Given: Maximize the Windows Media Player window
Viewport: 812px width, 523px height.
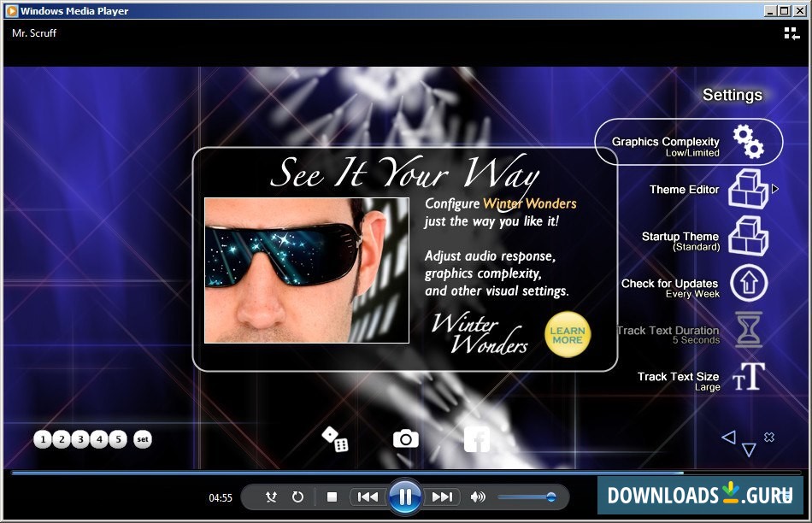Looking at the screenshot, I should coord(785,11).
